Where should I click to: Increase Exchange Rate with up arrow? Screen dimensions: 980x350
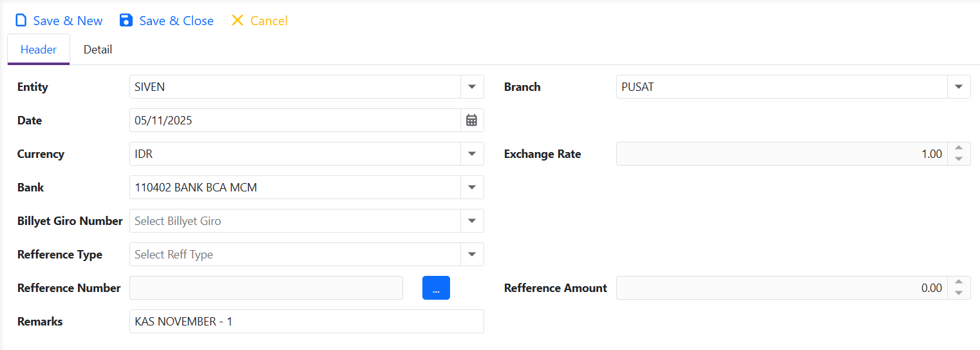pos(959,148)
